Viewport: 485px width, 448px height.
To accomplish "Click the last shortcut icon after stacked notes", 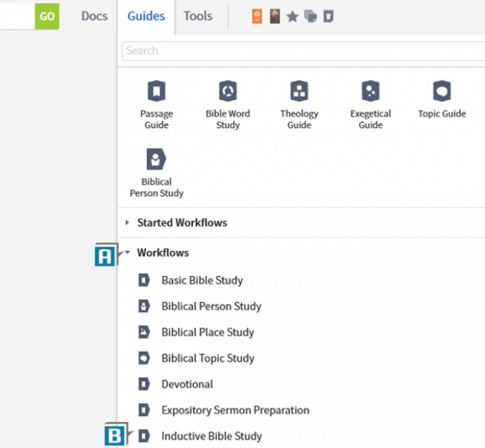I will coord(329,16).
